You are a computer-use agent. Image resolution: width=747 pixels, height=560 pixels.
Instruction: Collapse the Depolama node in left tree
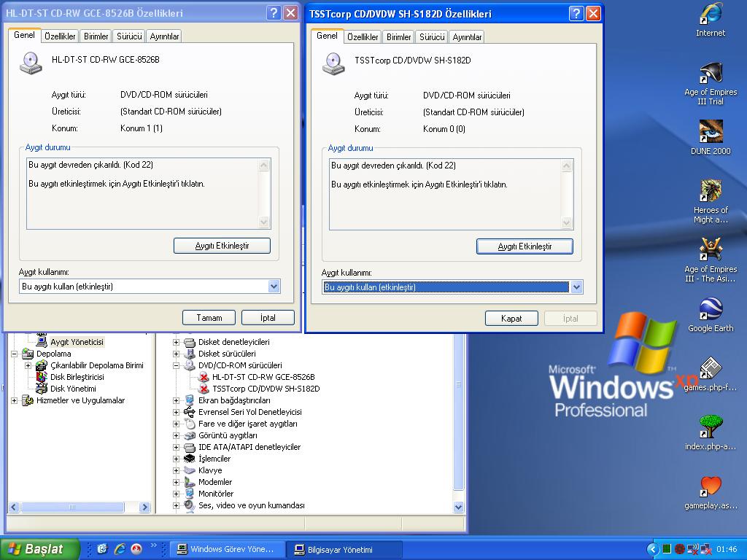(14, 354)
